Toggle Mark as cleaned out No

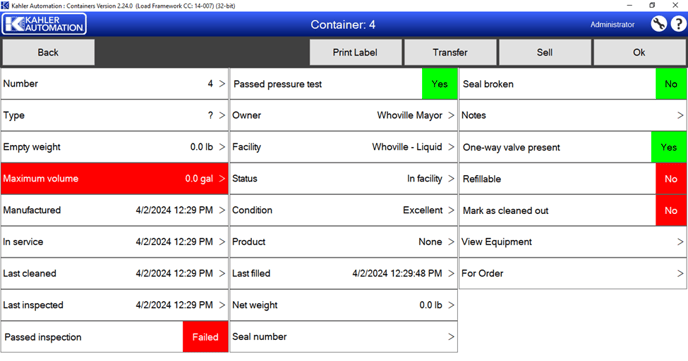pos(671,211)
